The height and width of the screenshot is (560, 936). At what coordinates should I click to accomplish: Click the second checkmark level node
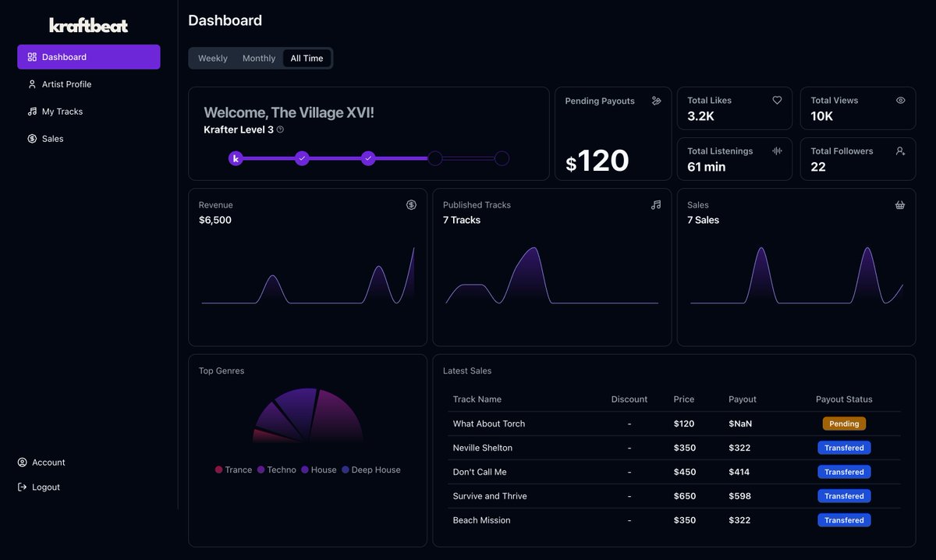(368, 158)
